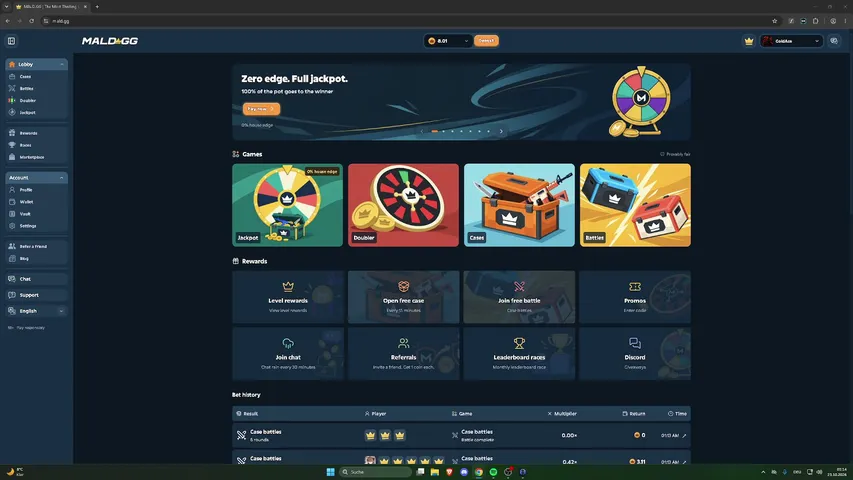Click the crown level icon in header

coord(749,41)
